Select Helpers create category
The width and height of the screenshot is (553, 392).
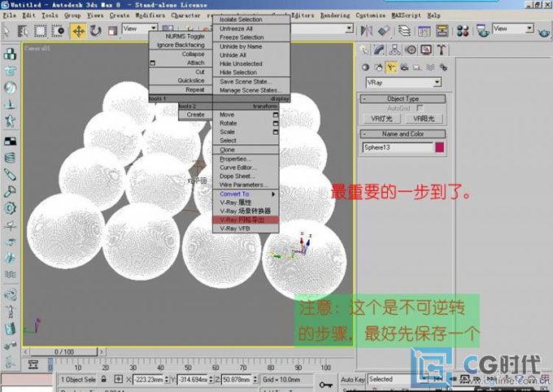click(417, 67)
